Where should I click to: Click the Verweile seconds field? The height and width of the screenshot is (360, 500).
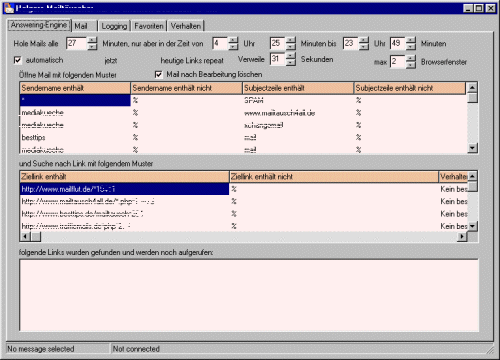278,59
